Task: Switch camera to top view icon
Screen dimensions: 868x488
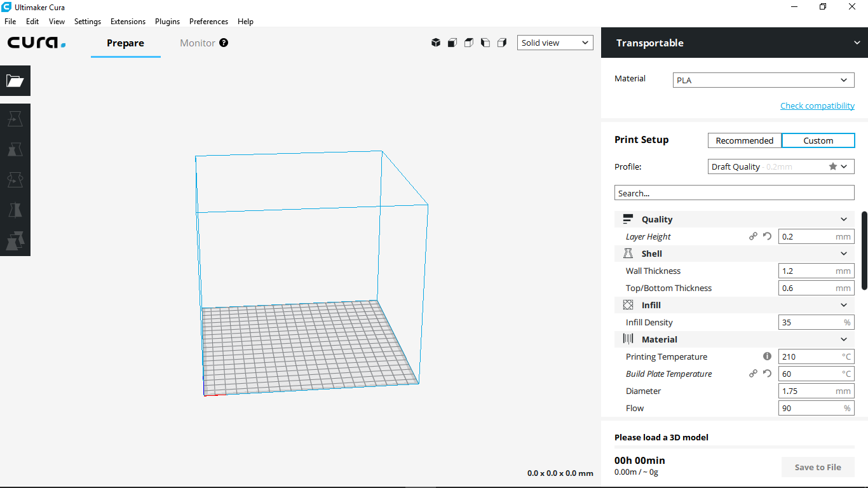Action: tap(469, 43)
